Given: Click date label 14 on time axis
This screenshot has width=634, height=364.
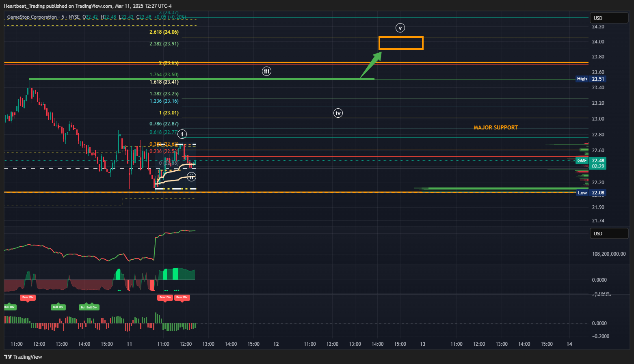Looking at the screenshot, I should [x=569, y=344].
